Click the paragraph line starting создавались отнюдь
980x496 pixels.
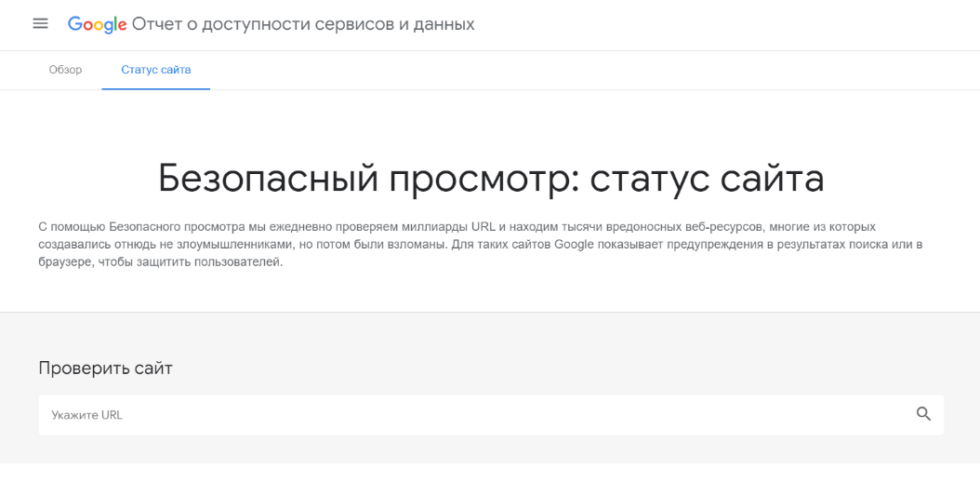[x=480, y=244]
